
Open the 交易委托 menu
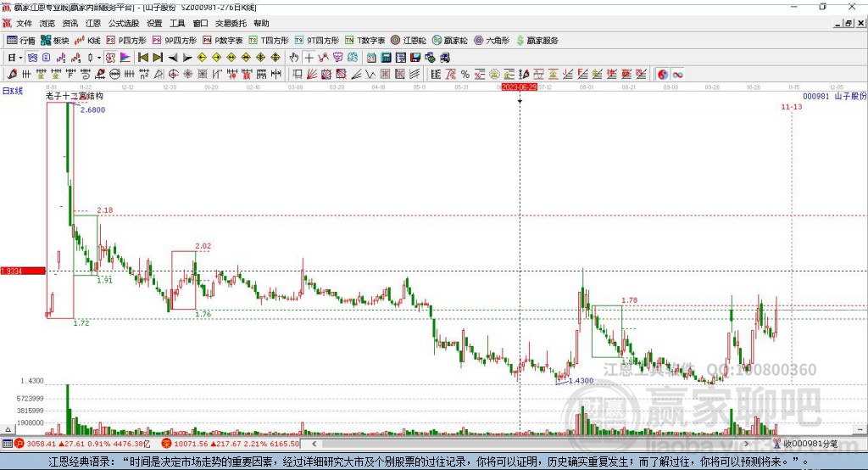[231, 23]
